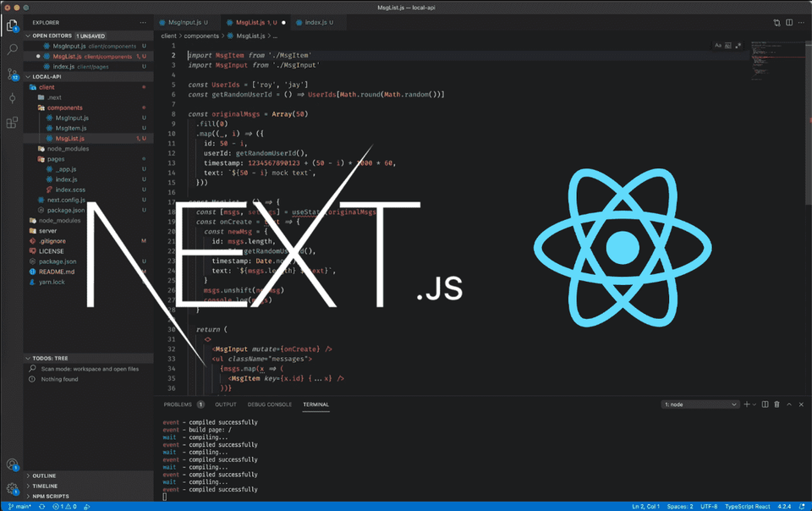Click the synchronize changes icon in status bar
Image resolution: width=812 pixels, height=511 pixels.
point(42,506)
